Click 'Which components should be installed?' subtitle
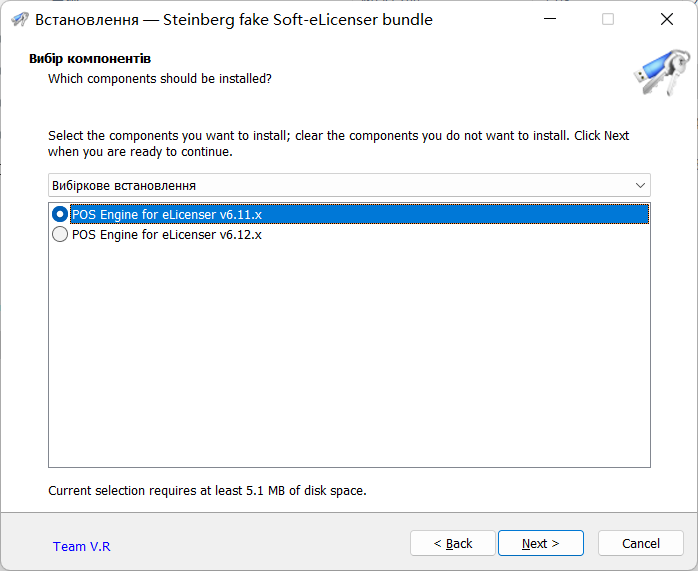Image resolution: width=698 pixels, height=571 pixels. coord(160,78)
